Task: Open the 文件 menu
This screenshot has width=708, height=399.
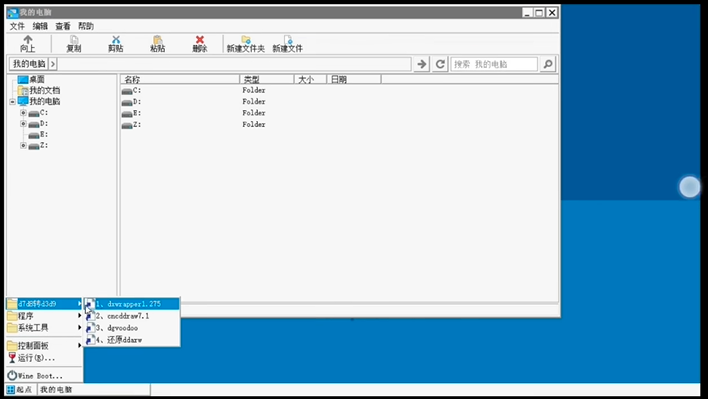Action: (x=17, y=26)
